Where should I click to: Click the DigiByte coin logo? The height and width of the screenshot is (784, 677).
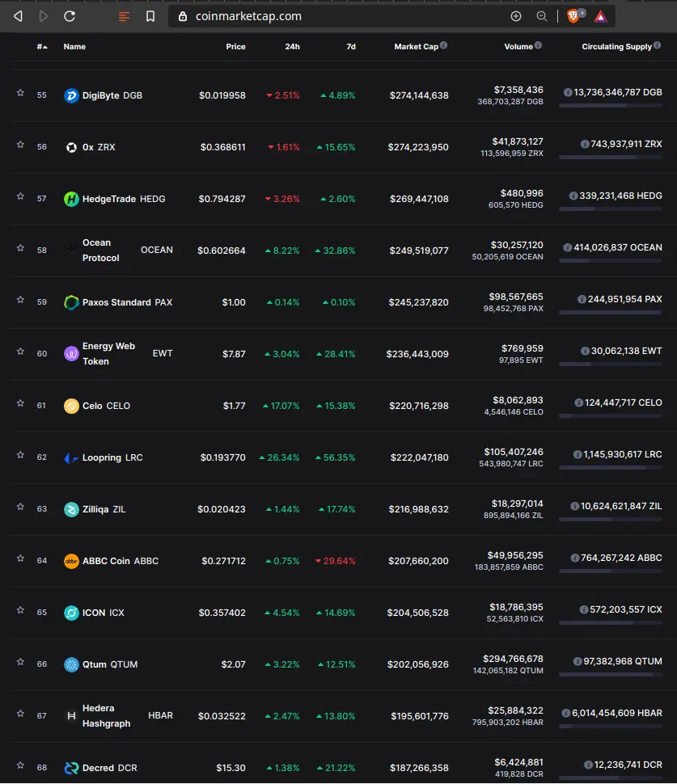(71, 95)
